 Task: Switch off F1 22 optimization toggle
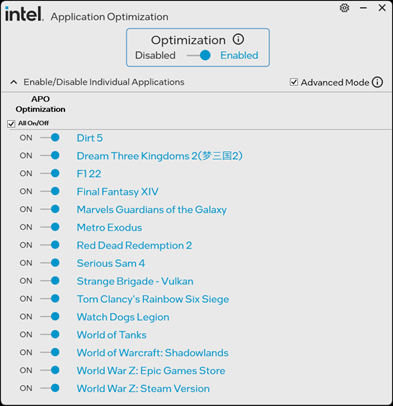(50, 173)
